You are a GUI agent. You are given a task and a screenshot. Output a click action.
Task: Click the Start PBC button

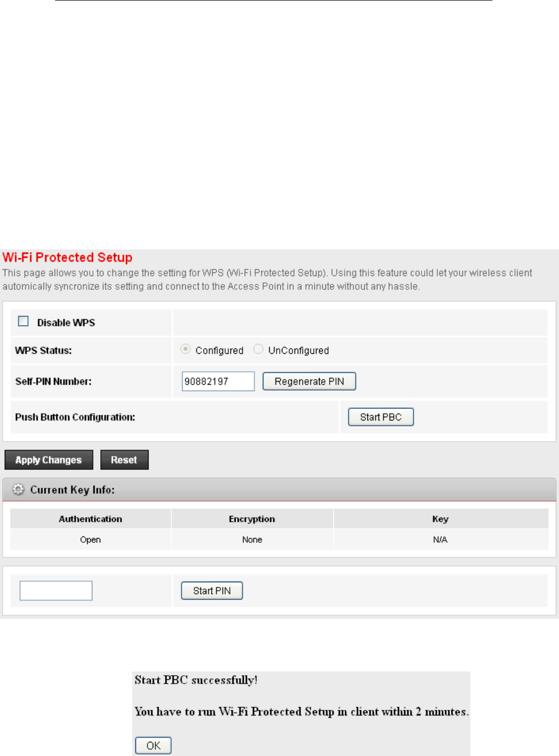[381, 417]
